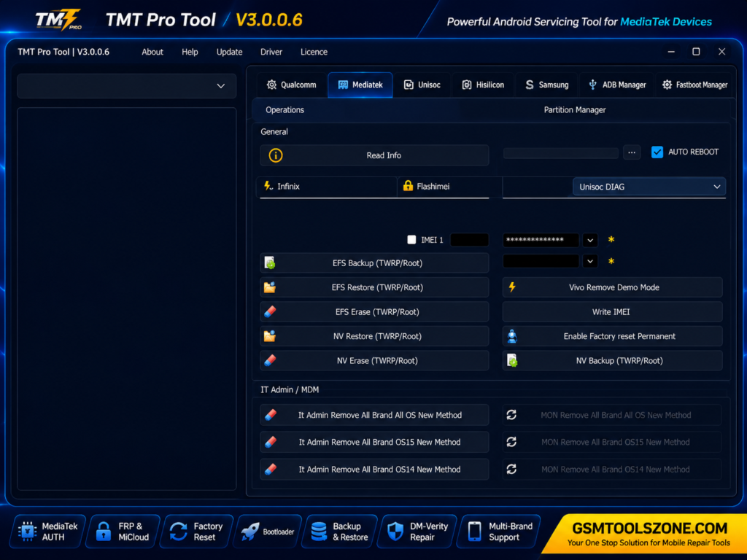This screenshot has height=560, width=747.
Task: Click eraser icon for It Admin OS14 method
Action: [271, 469]
